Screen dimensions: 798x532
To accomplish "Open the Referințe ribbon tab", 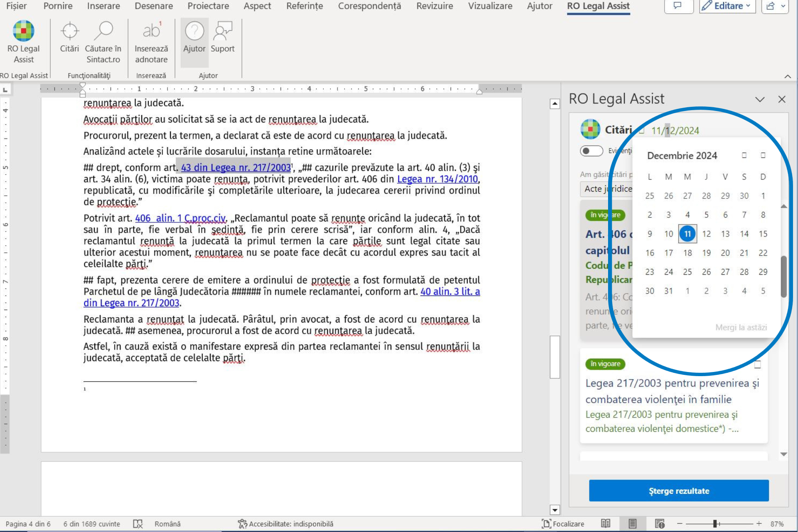I will tap(304, 6).
